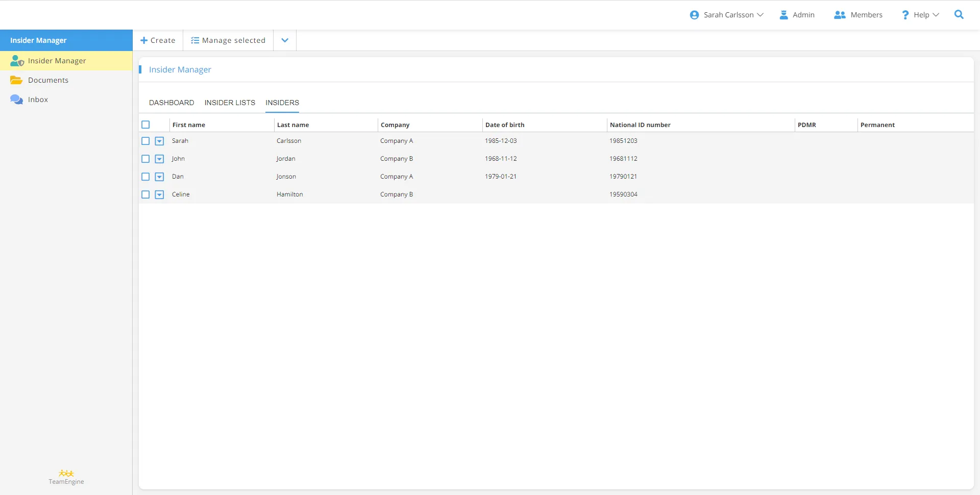980x495 pixels.
Task: Click the date '1979-01-21' cell
Action: pyautogui.click(x=501, y=177)
